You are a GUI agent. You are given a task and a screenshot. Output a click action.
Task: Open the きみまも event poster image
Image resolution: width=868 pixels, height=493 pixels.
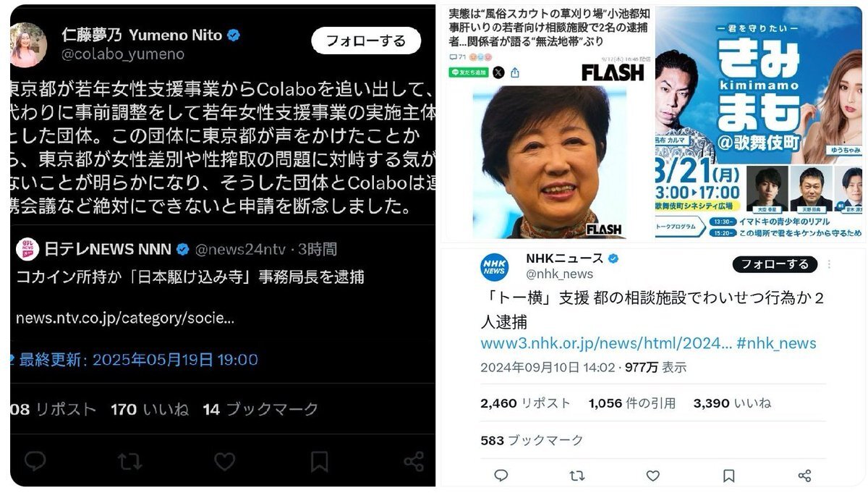(759, 124)
